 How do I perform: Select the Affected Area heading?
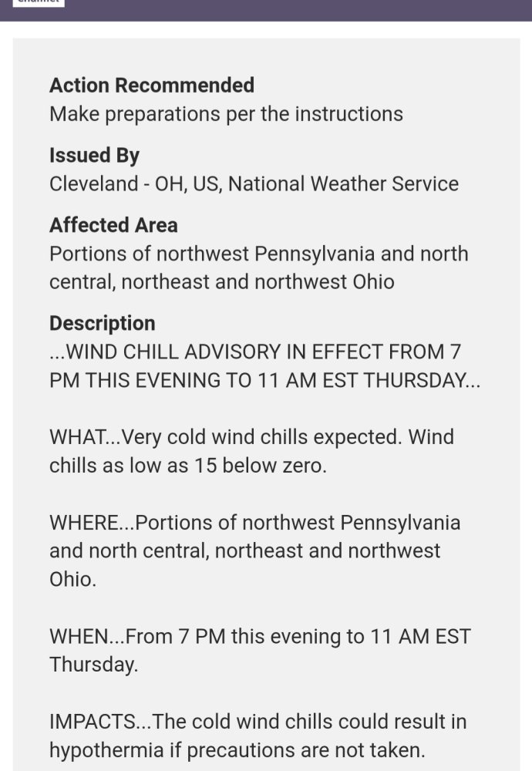tap(113, 225)
